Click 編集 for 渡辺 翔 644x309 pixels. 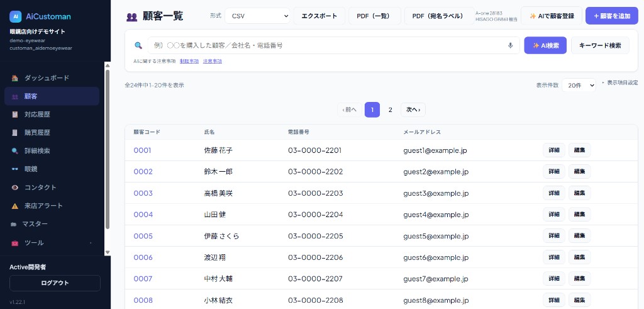579,257
